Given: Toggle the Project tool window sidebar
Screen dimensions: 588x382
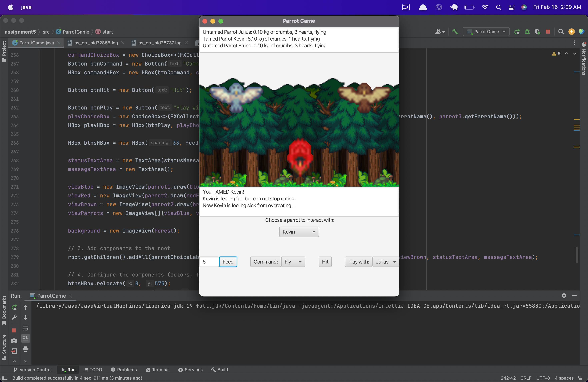Looking at the screenshot, I should (4, 51).
